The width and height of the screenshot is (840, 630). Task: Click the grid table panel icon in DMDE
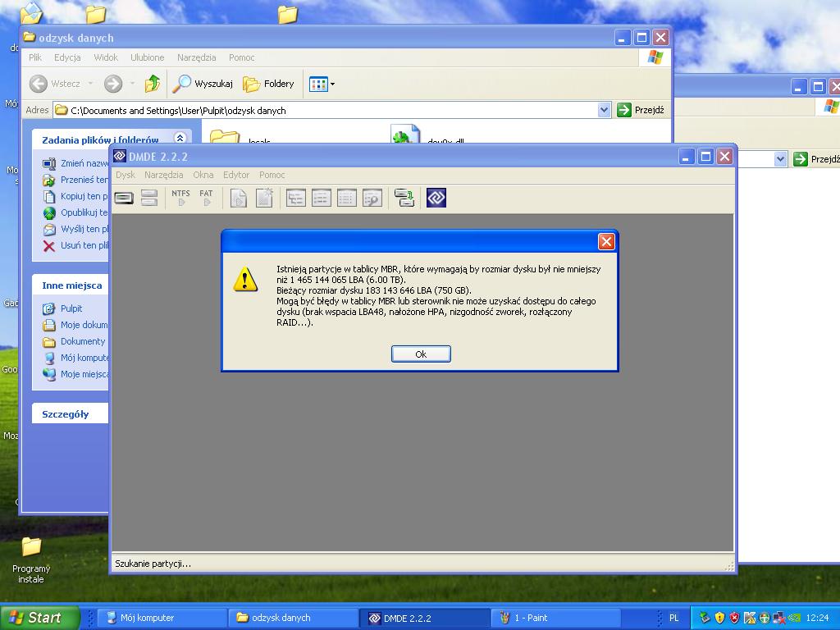pyautogui.click(x=347, y=198)
